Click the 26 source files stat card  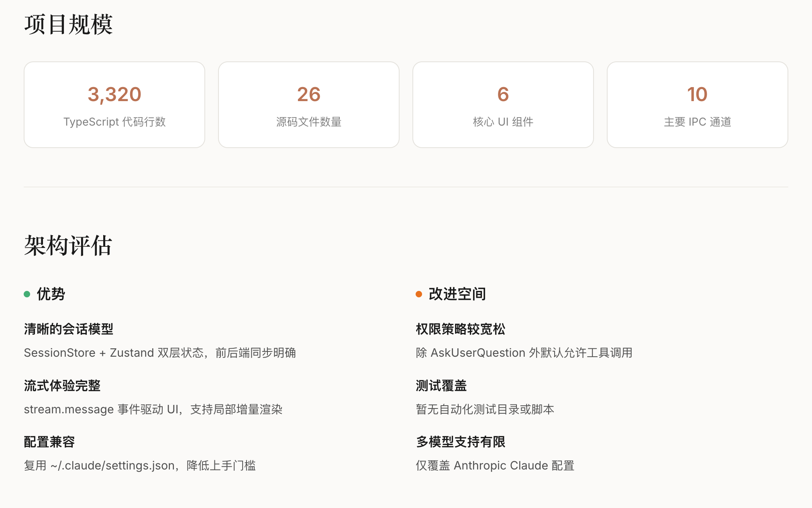click(x=308, y=105)
